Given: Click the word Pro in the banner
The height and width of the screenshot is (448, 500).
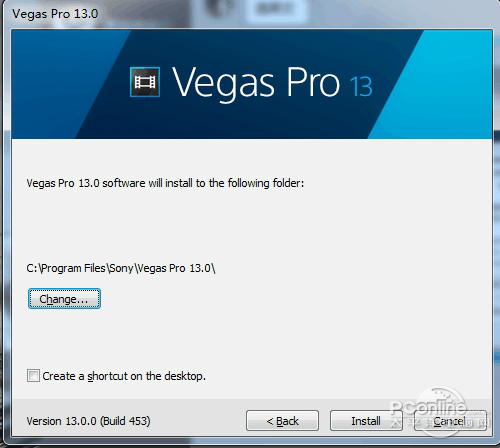Looking at the screenshot, I should pos(313,82).
